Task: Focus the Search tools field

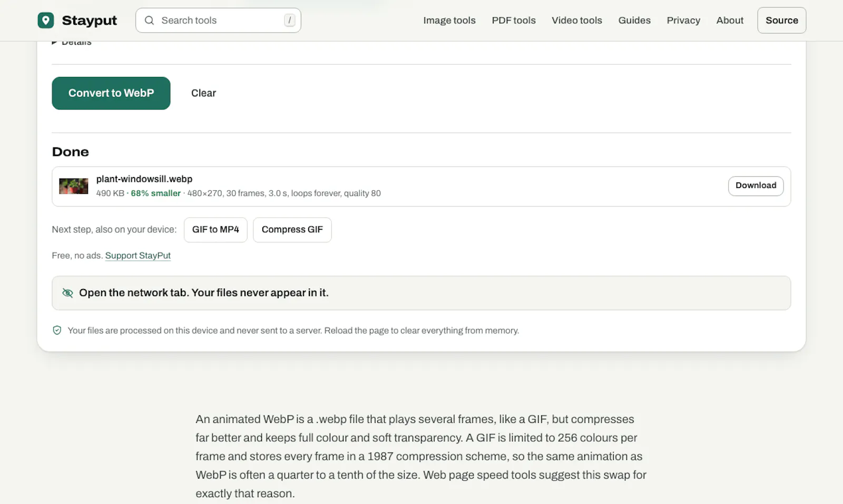Action: click(218, 21)
